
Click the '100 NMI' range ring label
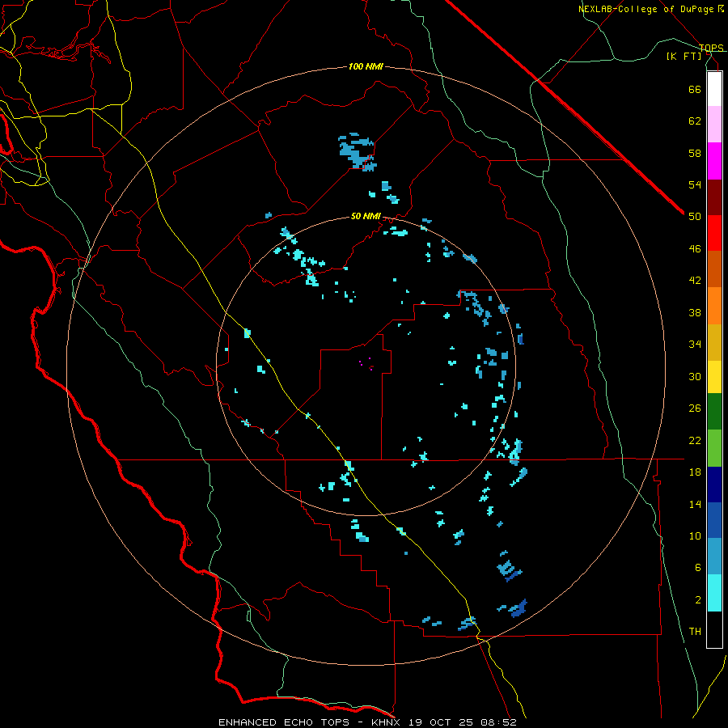366,67
